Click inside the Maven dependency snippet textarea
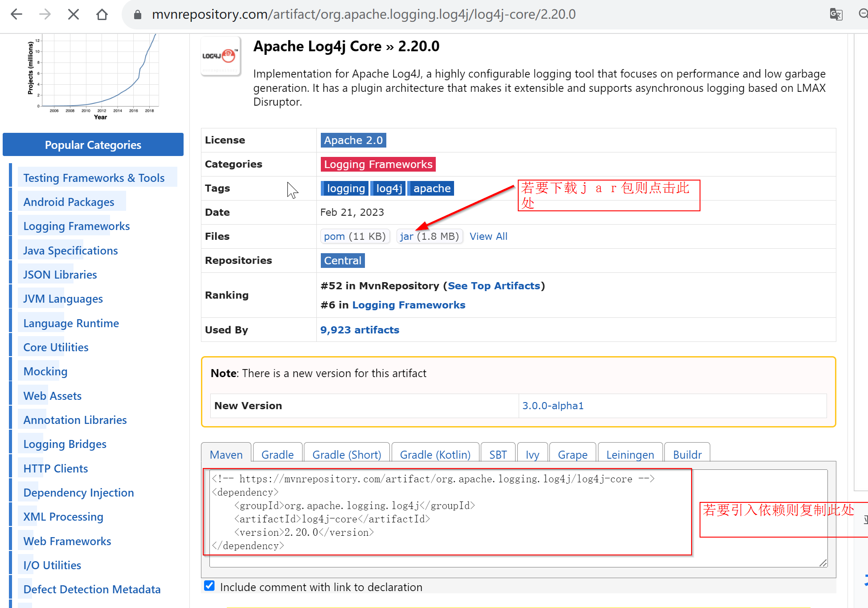This screenshot has width=868, height=608. (x=518, y=518)
